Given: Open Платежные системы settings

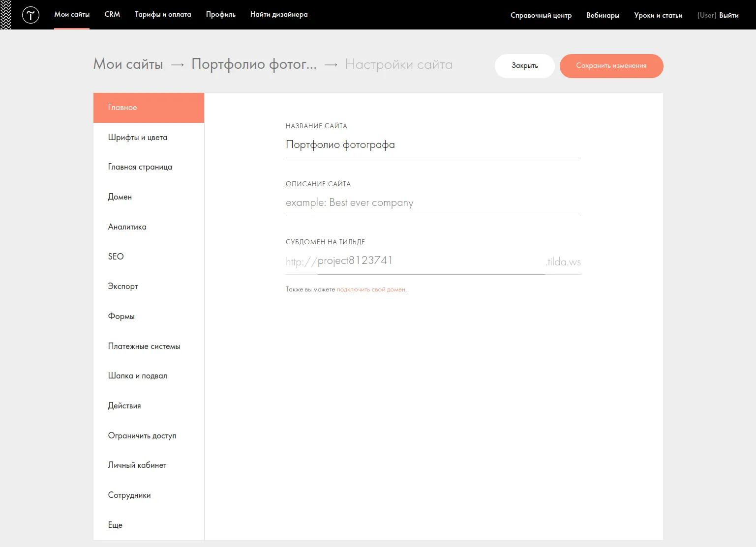Looking at the screenshot, I should 144,346.
